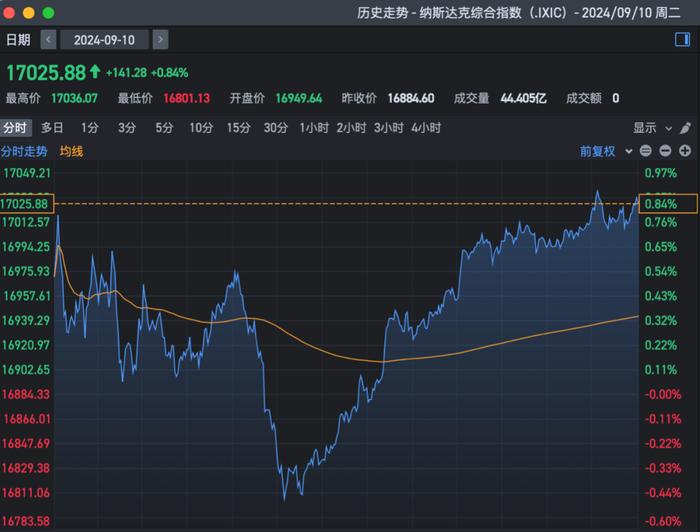
Task: Click the percentage change +0.84% in header
Action: coord(170,73)
